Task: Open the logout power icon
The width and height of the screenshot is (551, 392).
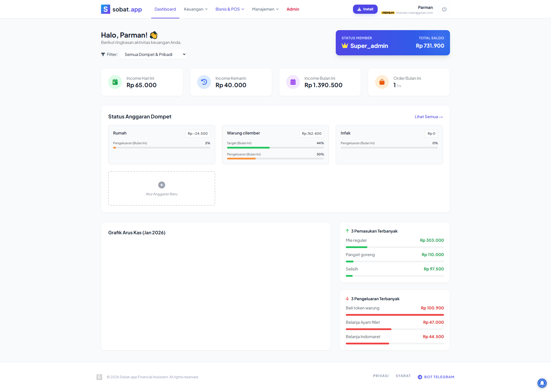Action: [444, 9]
